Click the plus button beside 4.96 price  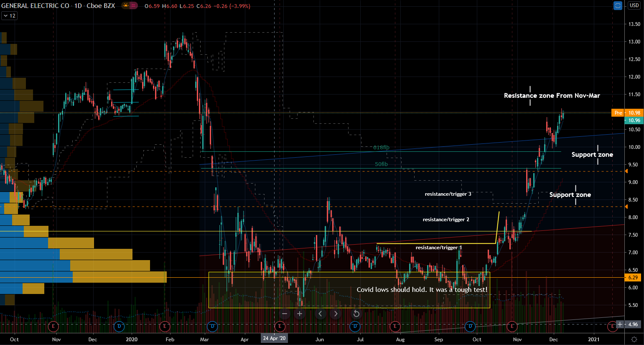620,325
